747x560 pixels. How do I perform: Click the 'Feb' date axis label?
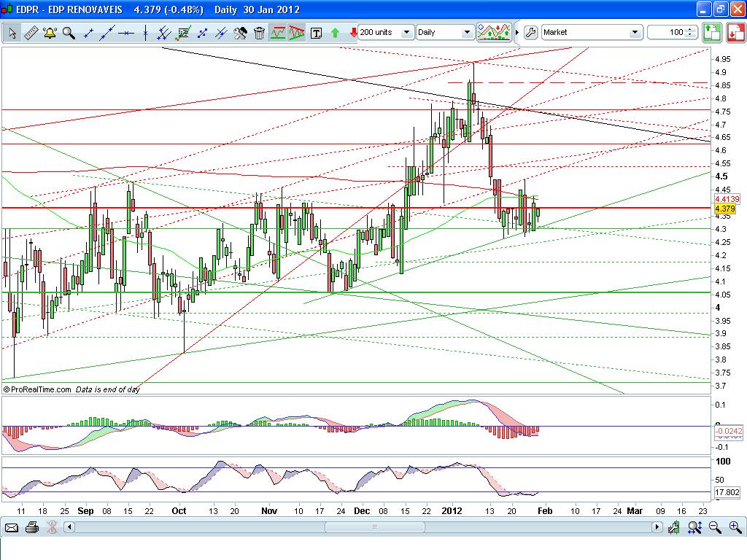545,511
